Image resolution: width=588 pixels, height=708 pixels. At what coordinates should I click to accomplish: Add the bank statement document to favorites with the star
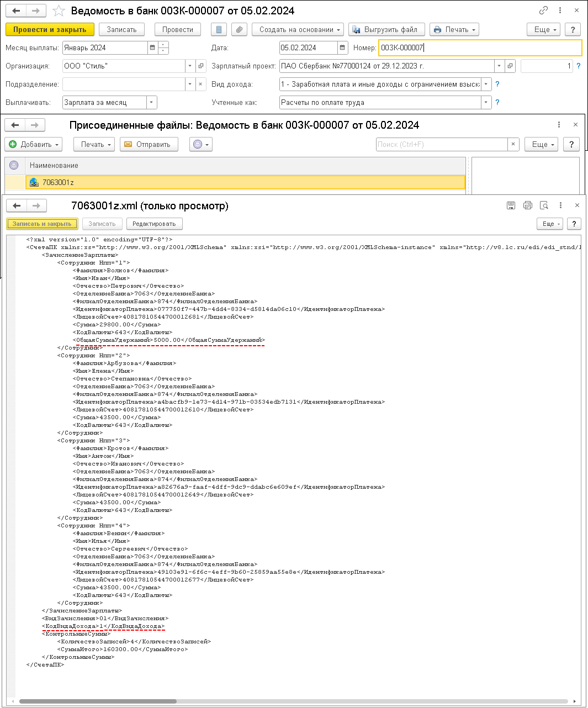(x=59, y=11)
